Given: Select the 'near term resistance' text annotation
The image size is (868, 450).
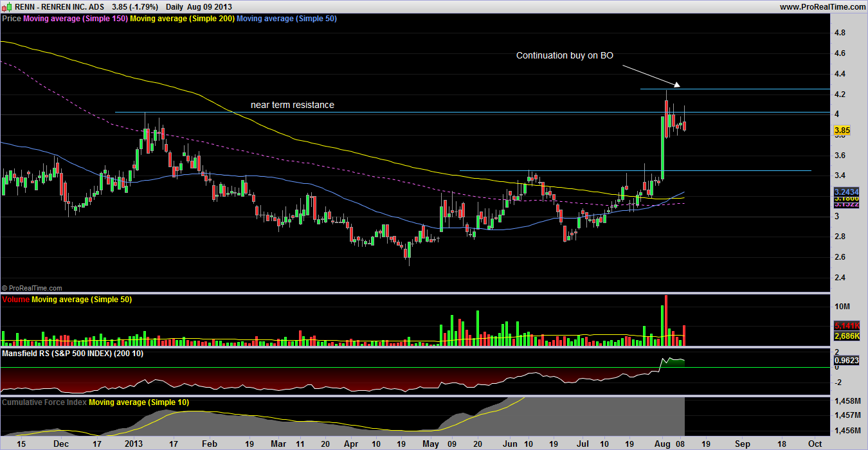Looking at the screenshot, I should [x=292, y=105].
